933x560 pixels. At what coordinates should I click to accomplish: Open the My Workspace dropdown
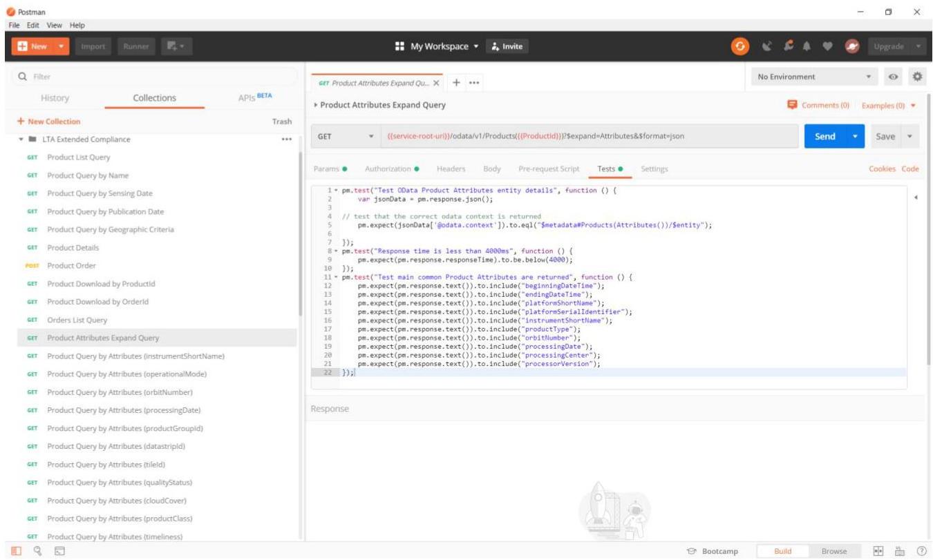click(x=436, y=46)
